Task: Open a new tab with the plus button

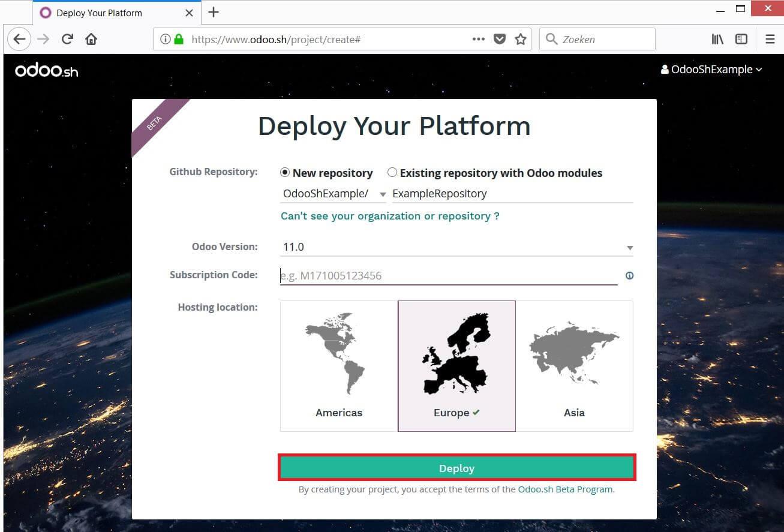Action: pyautogui.click(x=214, y=13)
